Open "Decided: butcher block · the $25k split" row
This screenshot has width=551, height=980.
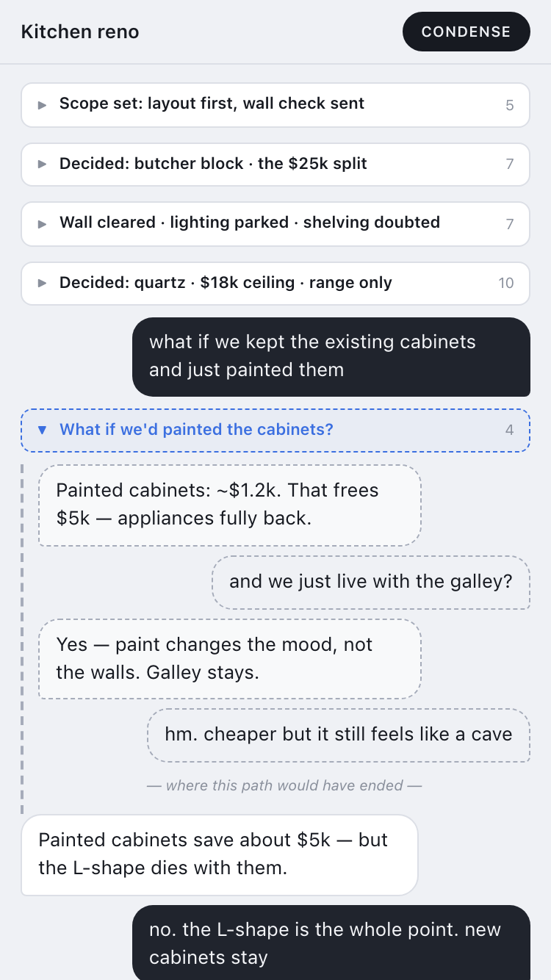(x=275, y=165)
